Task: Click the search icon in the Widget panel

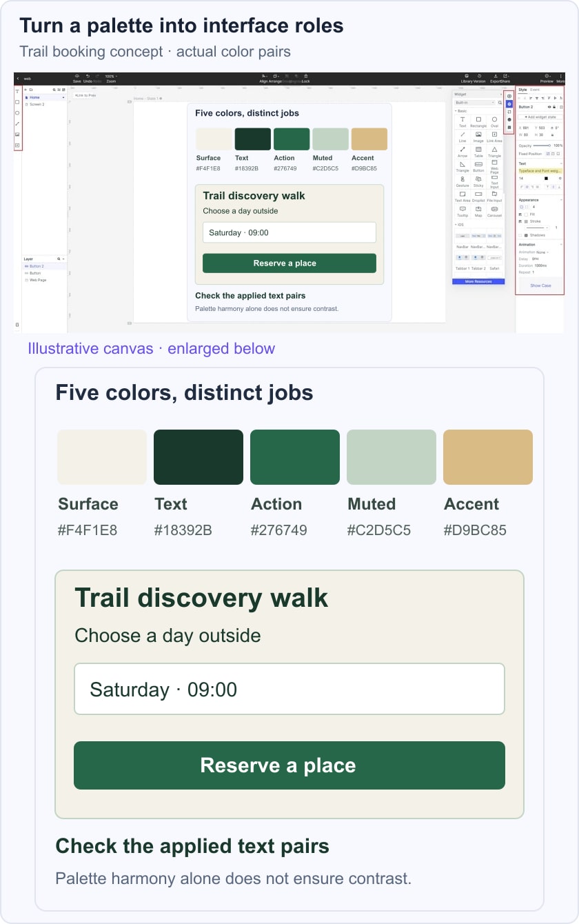Action: (x=500, y=102)
